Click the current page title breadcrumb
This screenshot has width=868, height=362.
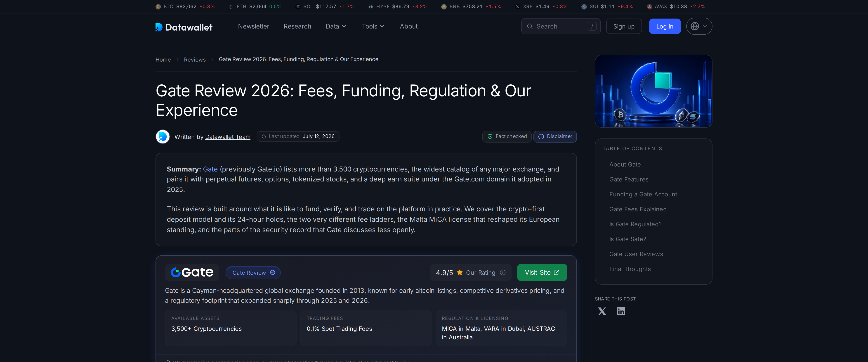coord(299,59)
